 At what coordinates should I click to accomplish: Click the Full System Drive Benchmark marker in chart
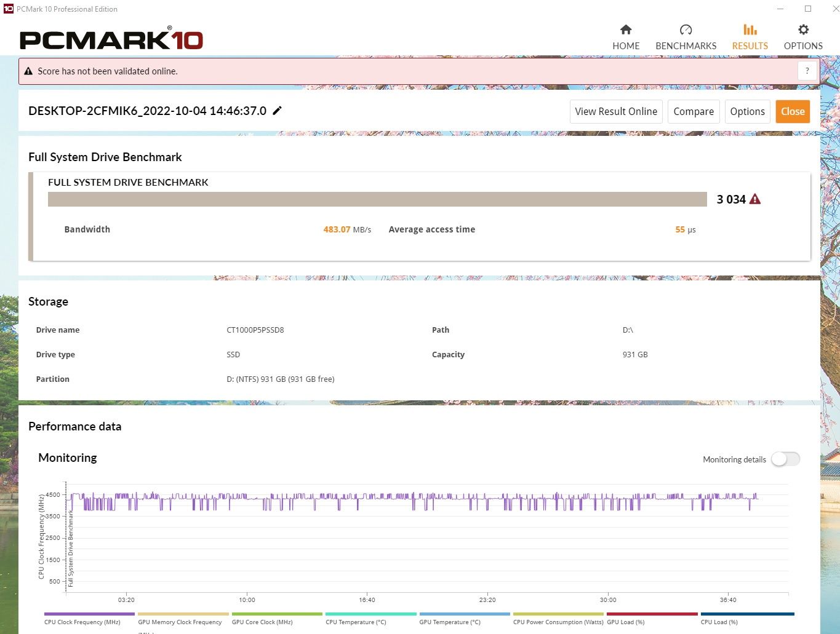tap(70, 548)
